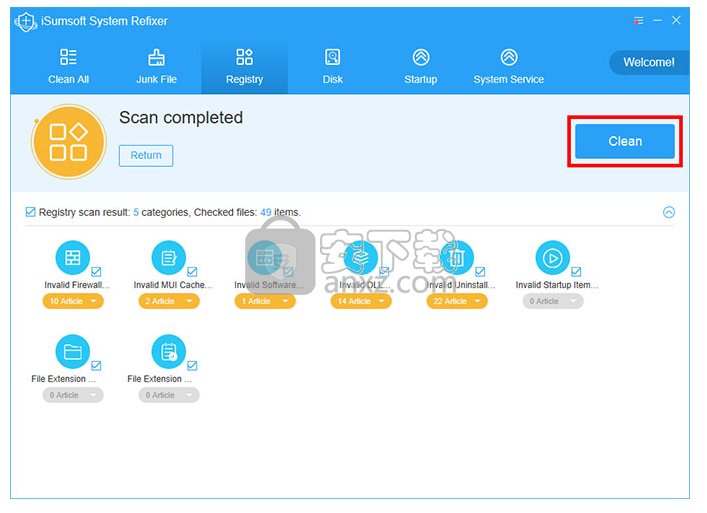Uncheck the Invalid Firewall checkbox
Screen dimensions: 707x513
(x=96, y=271)
